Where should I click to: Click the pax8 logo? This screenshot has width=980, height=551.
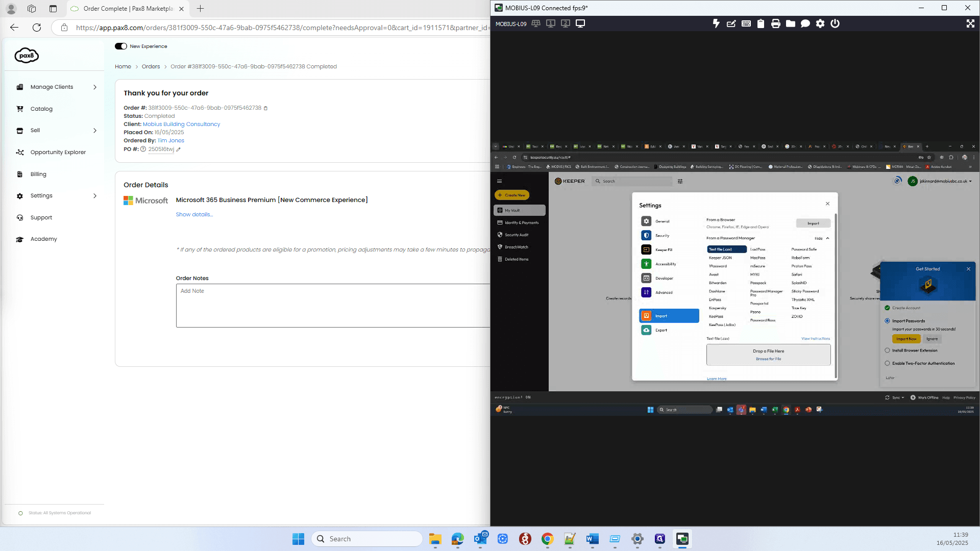27,55
